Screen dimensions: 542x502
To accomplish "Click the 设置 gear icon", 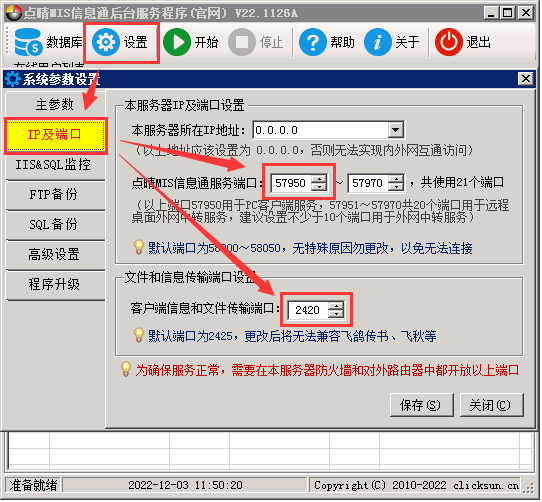I will tap(106, 42).
